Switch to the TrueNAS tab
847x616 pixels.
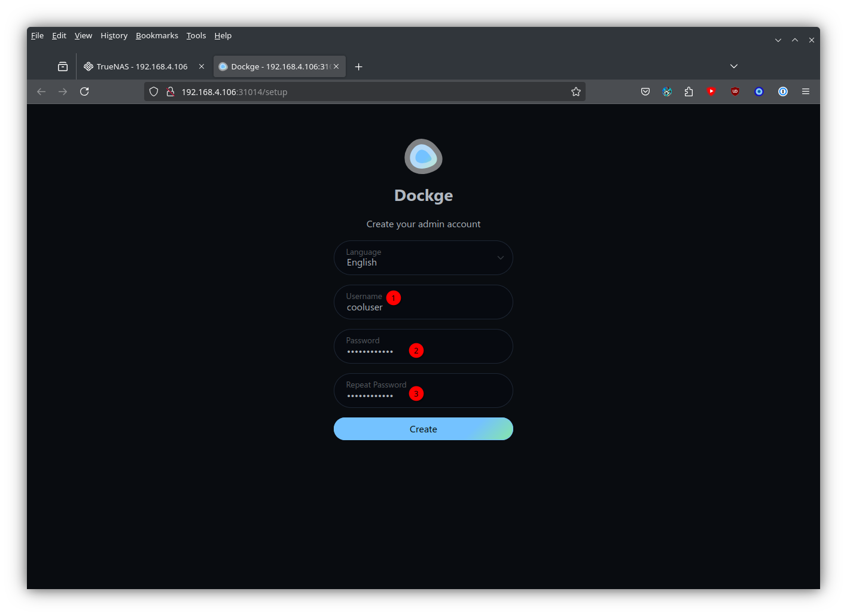click(x=142, y=66)
